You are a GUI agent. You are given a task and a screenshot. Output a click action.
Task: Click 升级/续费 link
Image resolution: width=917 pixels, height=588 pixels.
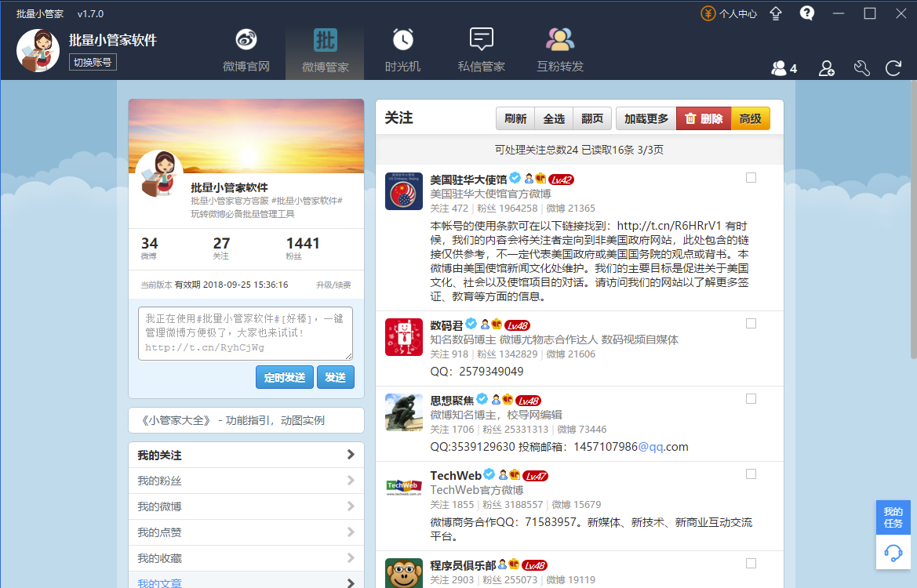pyautogui.click(x=333, y=285)
